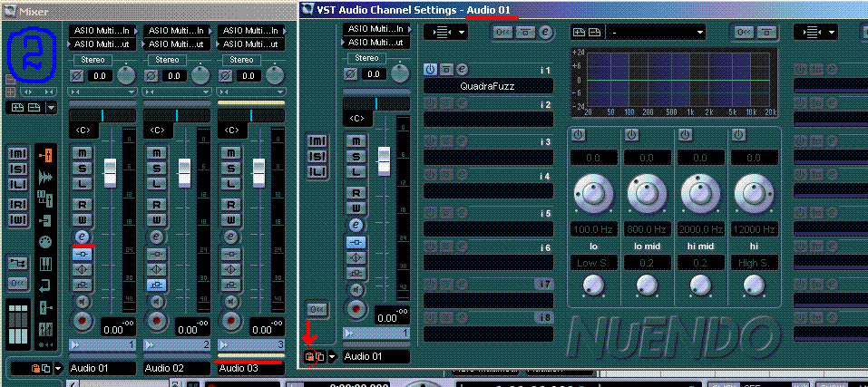
Task: Click global Listen 'L' in Mixer common panel
Action: click(19, 184)
